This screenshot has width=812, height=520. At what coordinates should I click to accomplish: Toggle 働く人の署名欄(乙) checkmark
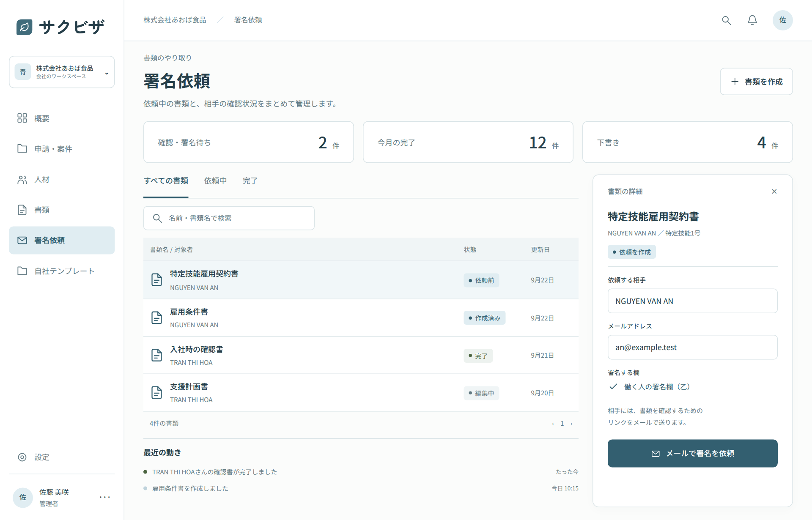613,386
